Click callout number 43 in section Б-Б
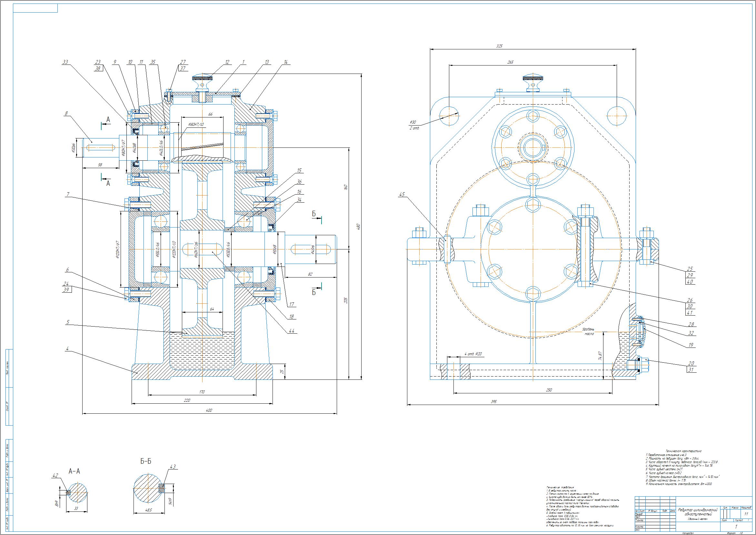This screenshot has height=535, width=756. [x=173, y=467]
